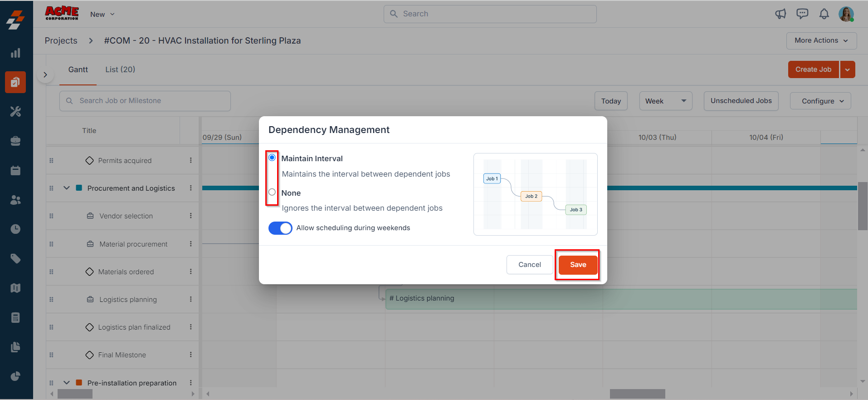
Task: Click the Gantt horizontal scrollbar thumb
Action: (638, 394)
